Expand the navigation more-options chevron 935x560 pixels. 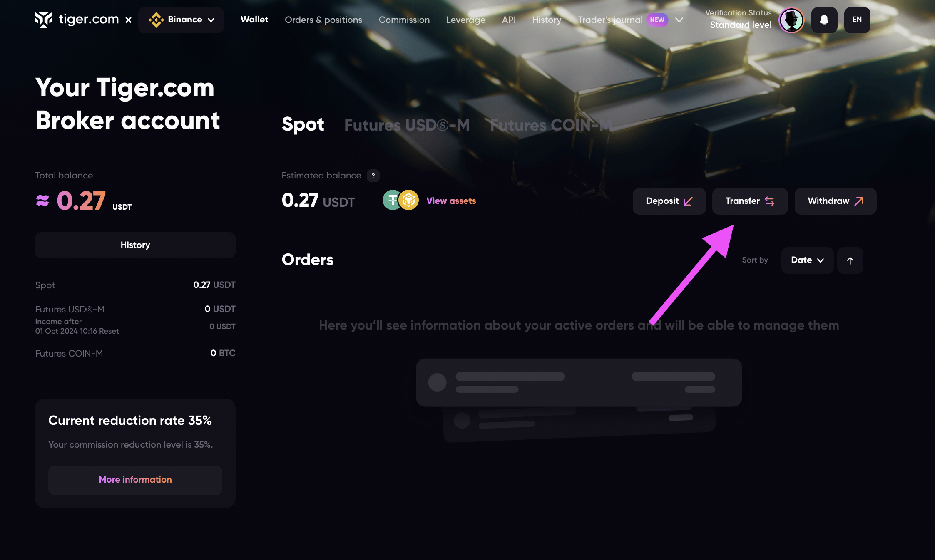click(679, 20)
